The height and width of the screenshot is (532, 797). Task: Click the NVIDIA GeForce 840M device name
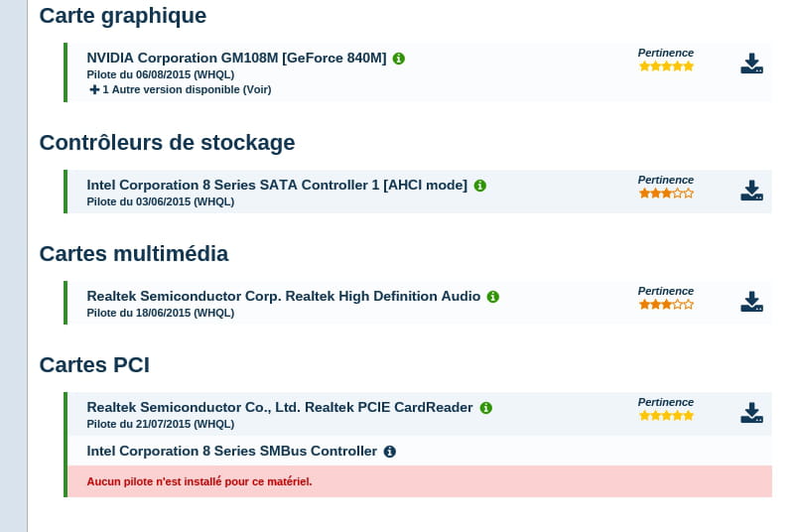click(x=236, y=59)
